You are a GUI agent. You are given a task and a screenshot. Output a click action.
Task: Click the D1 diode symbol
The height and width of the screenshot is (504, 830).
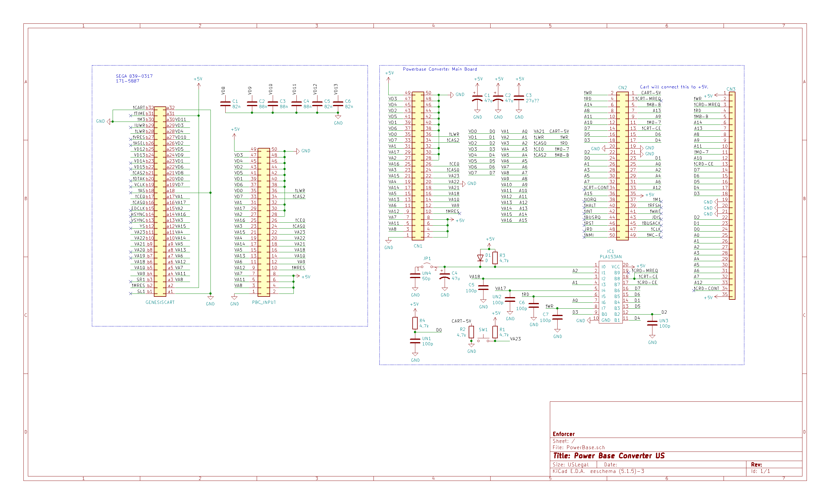(x=480, y=258)
